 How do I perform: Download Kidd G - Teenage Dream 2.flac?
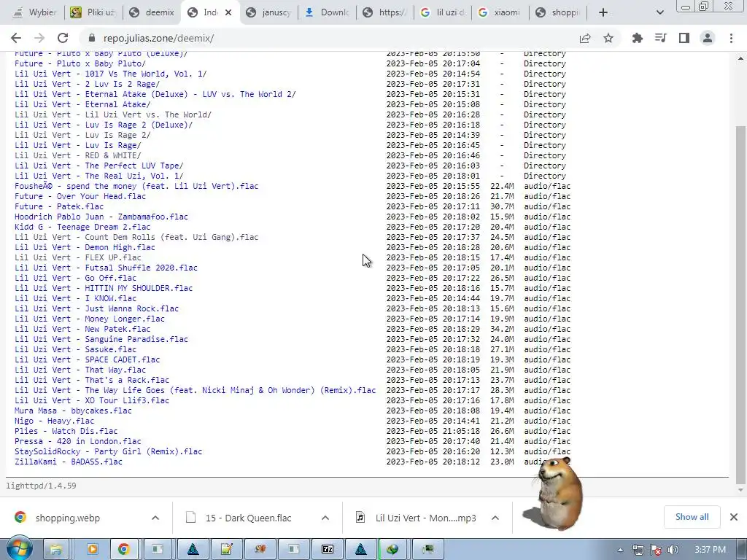82,227
